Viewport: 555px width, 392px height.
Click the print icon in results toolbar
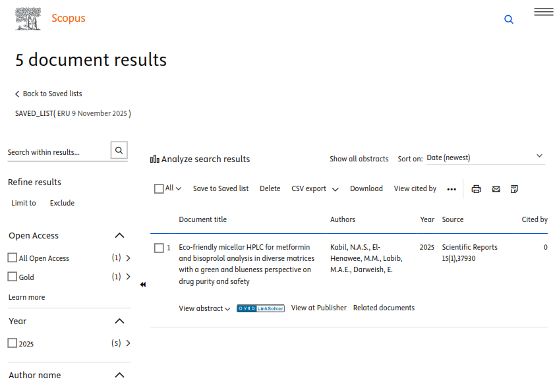pyautogui.click(x=476, y=189)
